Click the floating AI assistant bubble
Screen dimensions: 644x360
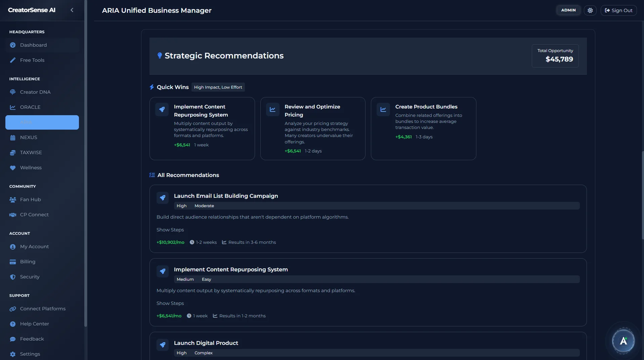623,341
